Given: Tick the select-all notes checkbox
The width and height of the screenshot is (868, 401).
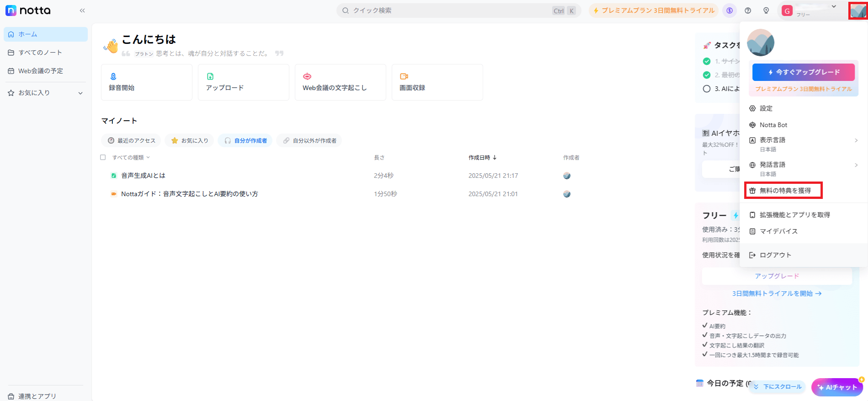Looking at the screenshot, I should (103, 157).
